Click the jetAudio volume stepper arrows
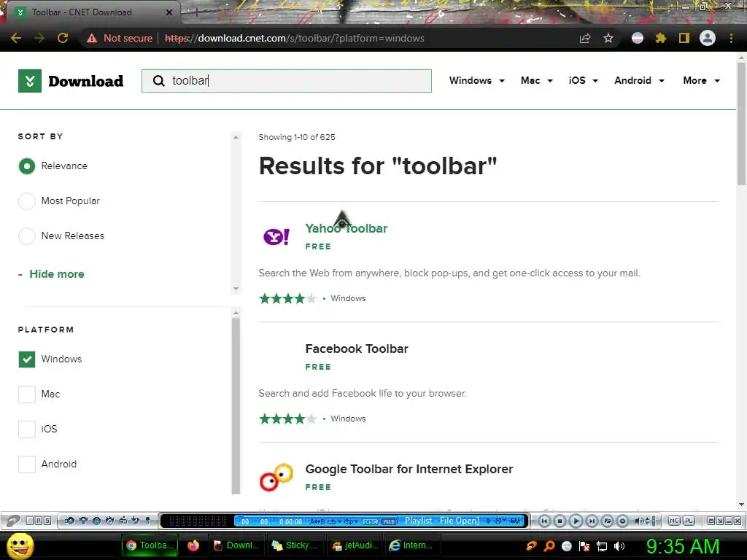Image resolution: width=747 pixels, height=560 pixels. [647, 521]
